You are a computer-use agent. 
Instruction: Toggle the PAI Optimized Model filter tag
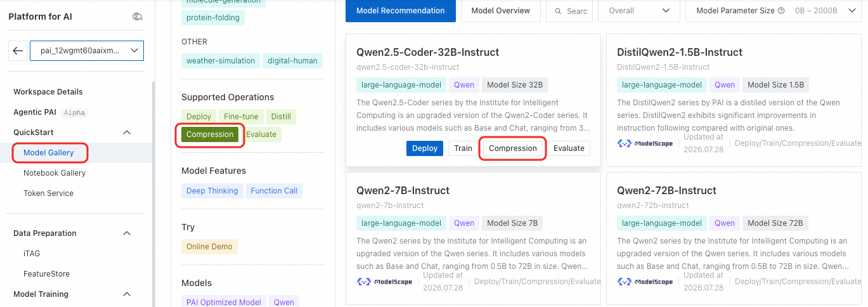224,303
